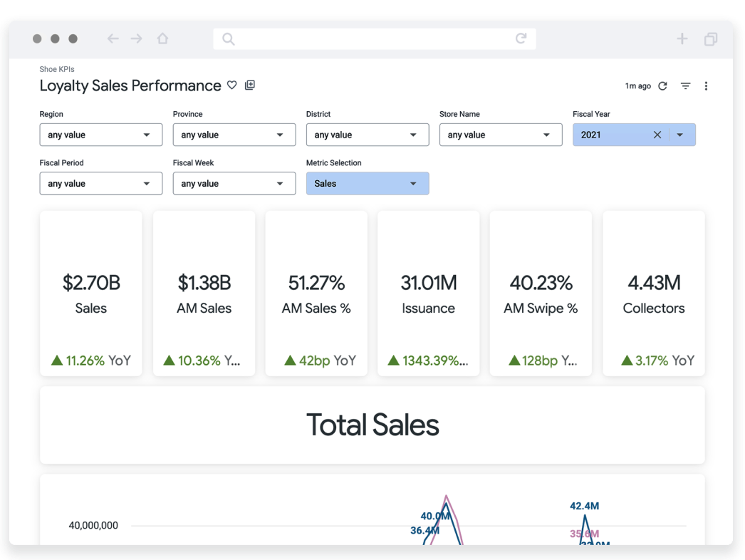Clear the 2021 Fiscal Year filter
The width and height of the screenshot is (745, 560).
tap(657, 135)
